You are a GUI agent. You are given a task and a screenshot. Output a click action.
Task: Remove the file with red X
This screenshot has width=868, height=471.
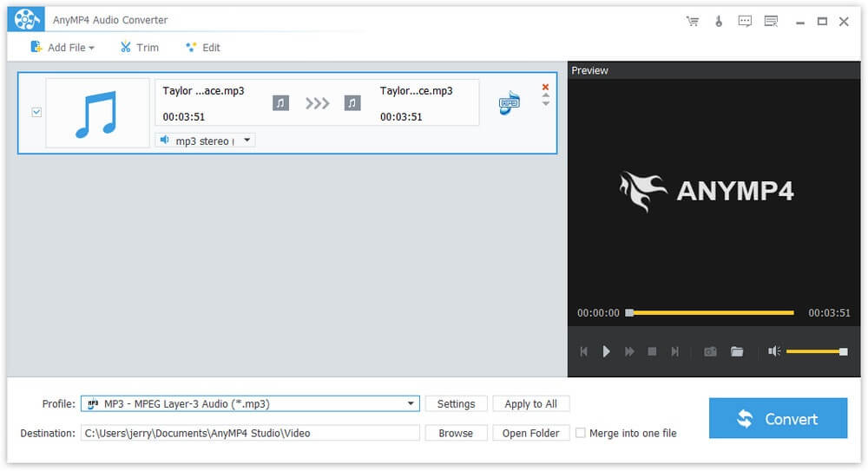click(x=545, y=87)
